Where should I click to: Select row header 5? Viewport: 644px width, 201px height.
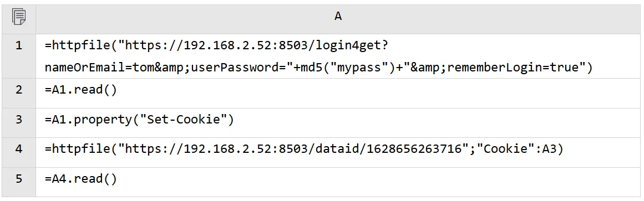pyautogui.click(x=19, y=182)
